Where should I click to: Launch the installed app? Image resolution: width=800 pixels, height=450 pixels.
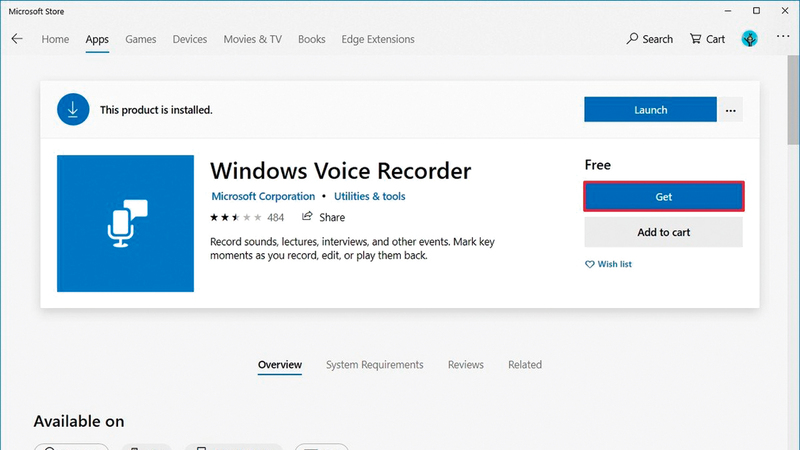650,110
